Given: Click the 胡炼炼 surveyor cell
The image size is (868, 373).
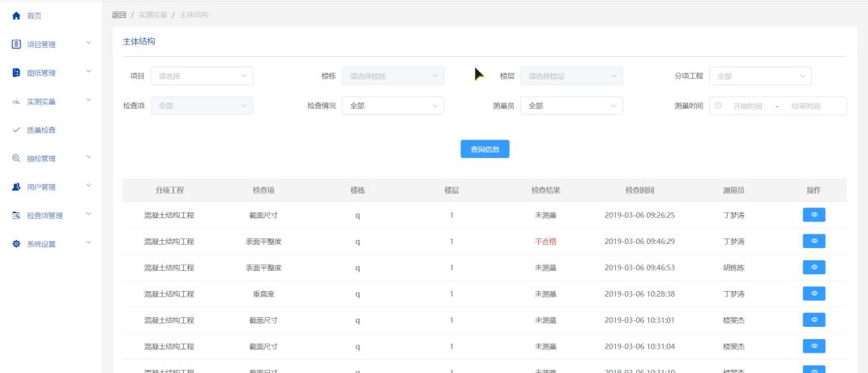Looking at the screenshot, I should point(733,268).
